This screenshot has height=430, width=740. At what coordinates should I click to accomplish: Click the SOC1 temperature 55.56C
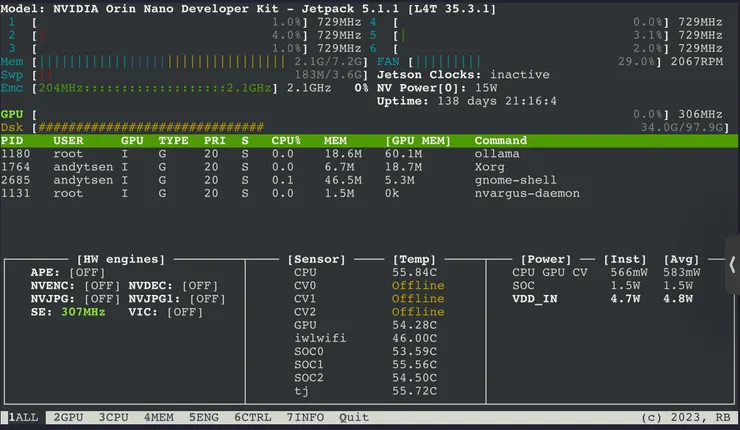(414, 365)
